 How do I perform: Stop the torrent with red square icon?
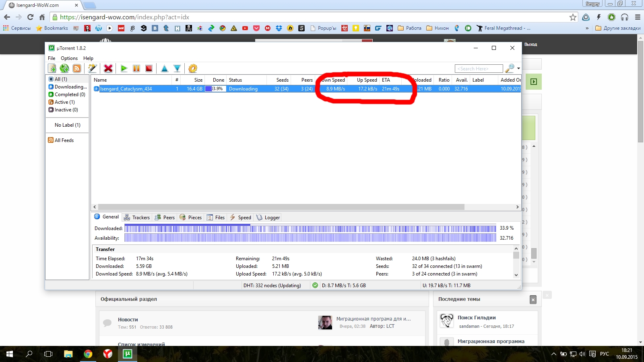(x=149, y=68)
